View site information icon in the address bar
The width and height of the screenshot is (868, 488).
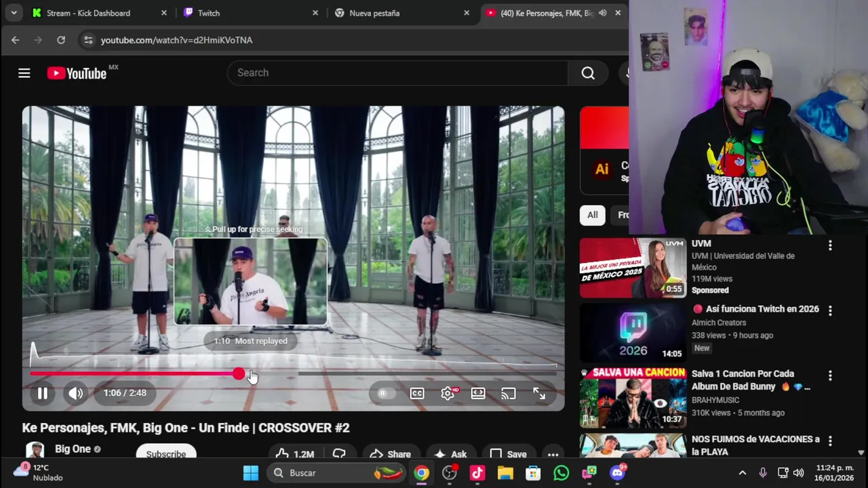point(87,40)
